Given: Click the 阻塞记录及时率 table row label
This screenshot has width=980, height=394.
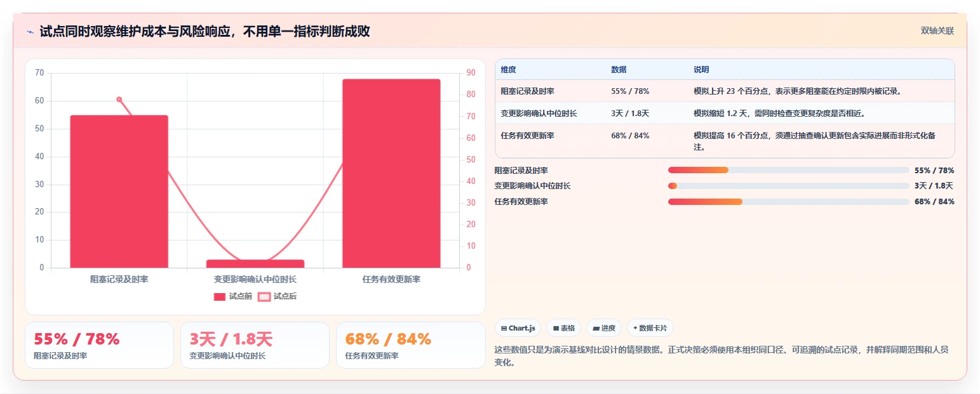Looking at the screenshot, I should [527, 91].
